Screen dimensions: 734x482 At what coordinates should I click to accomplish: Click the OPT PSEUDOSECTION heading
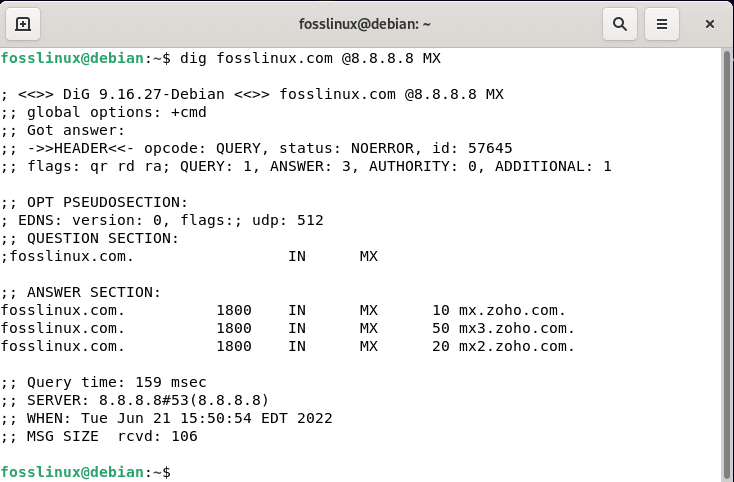pyautogui.click(x=95, y=203)
